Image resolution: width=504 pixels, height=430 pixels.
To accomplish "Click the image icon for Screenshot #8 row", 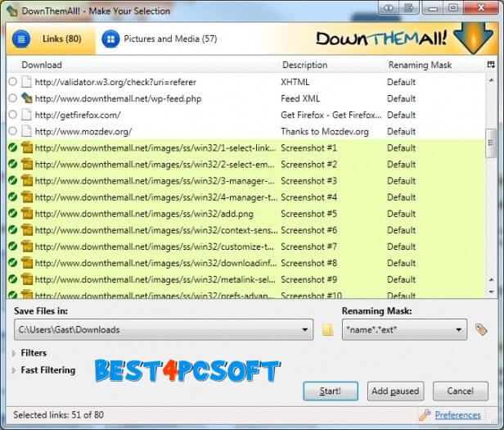I will [27, 263].
